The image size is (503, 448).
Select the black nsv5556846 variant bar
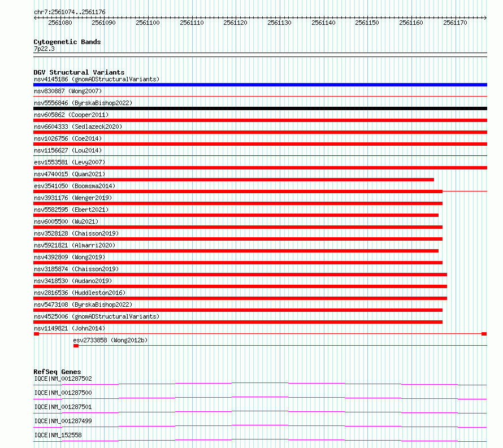click(x=260, y=108)
